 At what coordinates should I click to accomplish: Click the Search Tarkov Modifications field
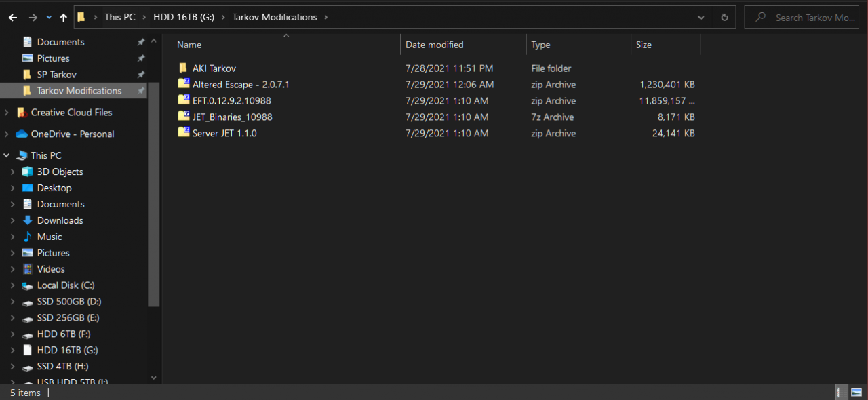coord(803,18)
